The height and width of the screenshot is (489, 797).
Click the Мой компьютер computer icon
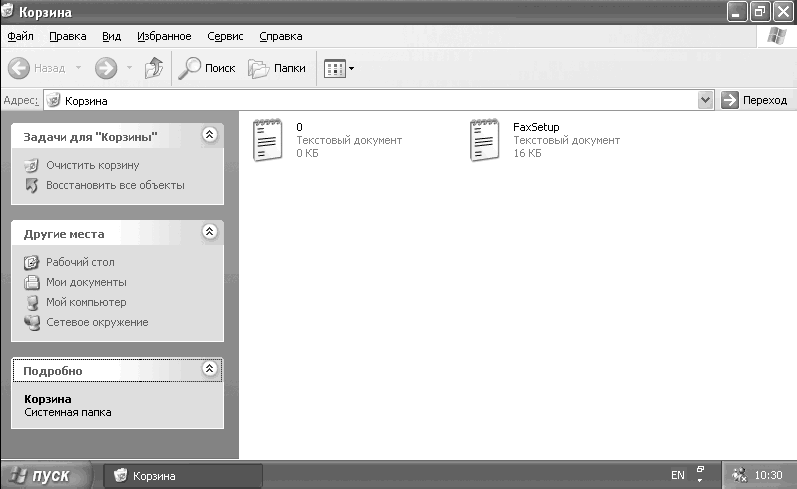(x=32, y=302)
